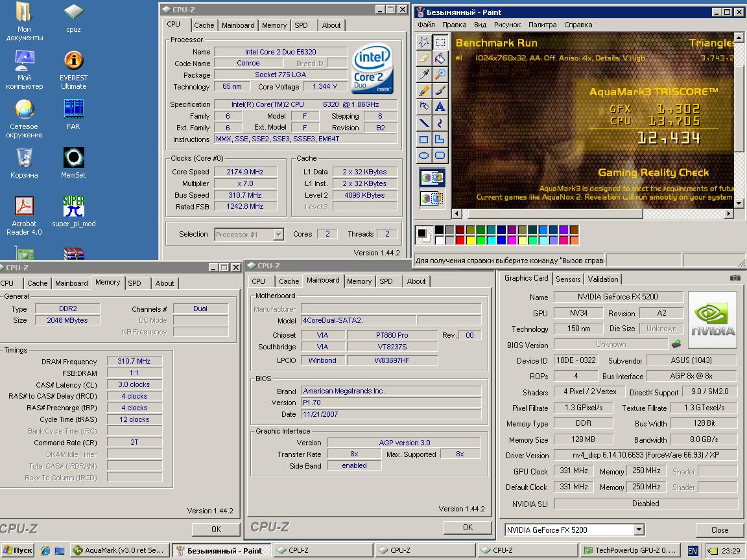Click OK in the CPU-Z memory window
The image size is (747, 560).
tap(216, 529)
